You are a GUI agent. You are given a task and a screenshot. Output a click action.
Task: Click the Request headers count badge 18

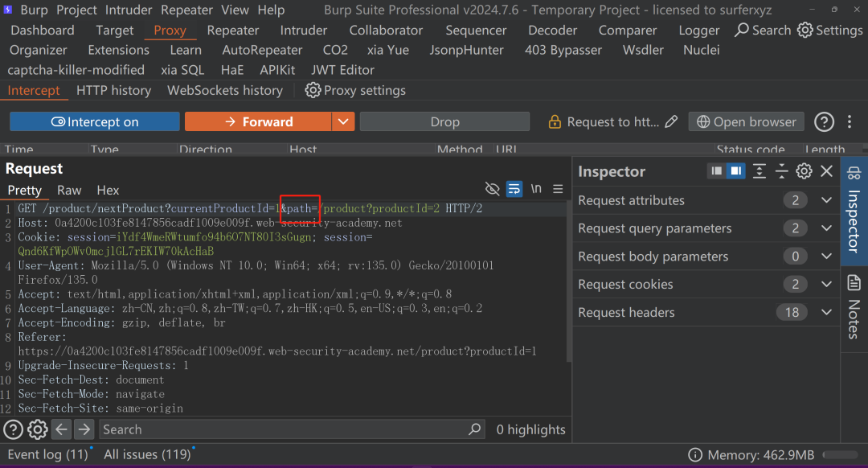pyautogui.click(x=792, y=312)
